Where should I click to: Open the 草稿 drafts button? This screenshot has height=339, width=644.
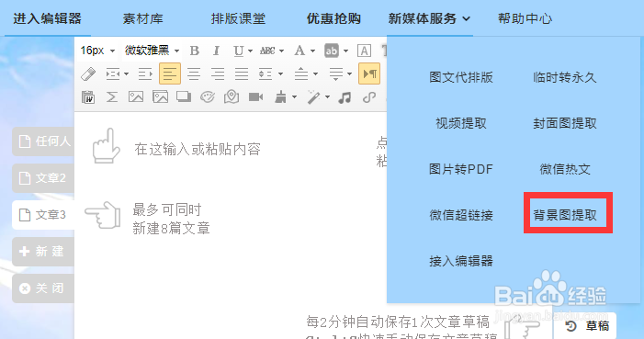point(586,326)
